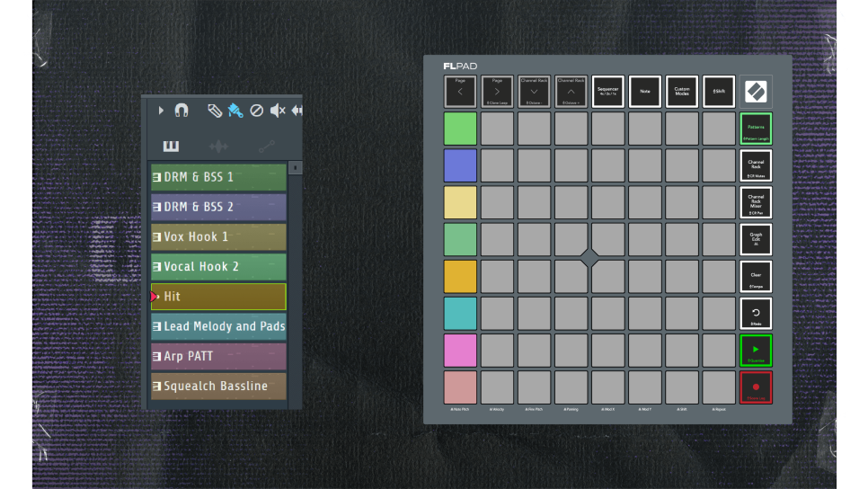Select the pencil Draw tool

pyautogui.click(x=215, y=111)
